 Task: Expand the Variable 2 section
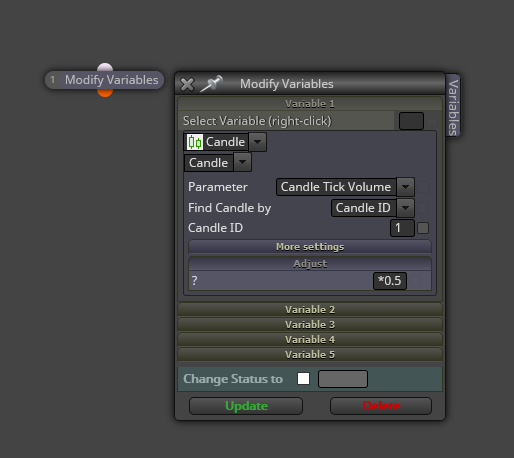[x=310, y=309]
